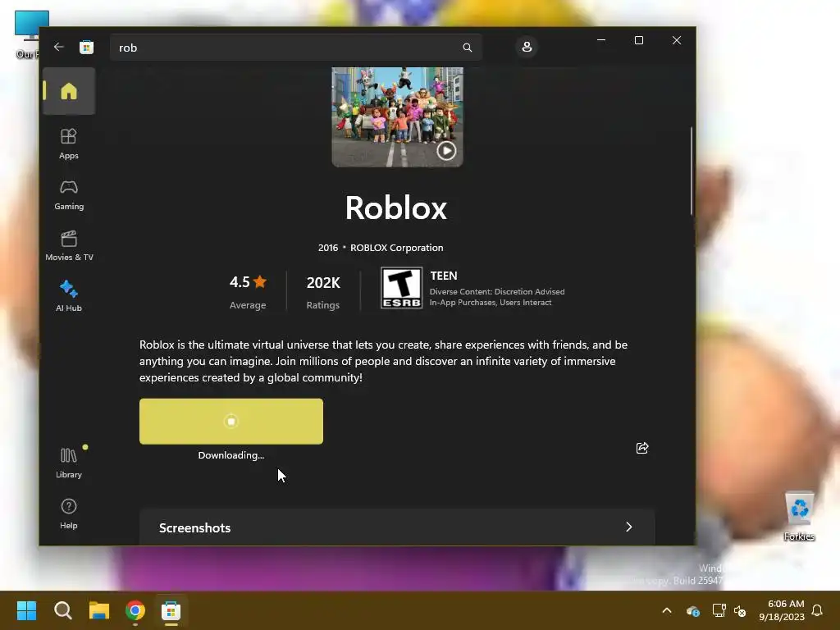
Task: Show hidden system tray icons
Action: pyautogui.click(x=666, y=610)
